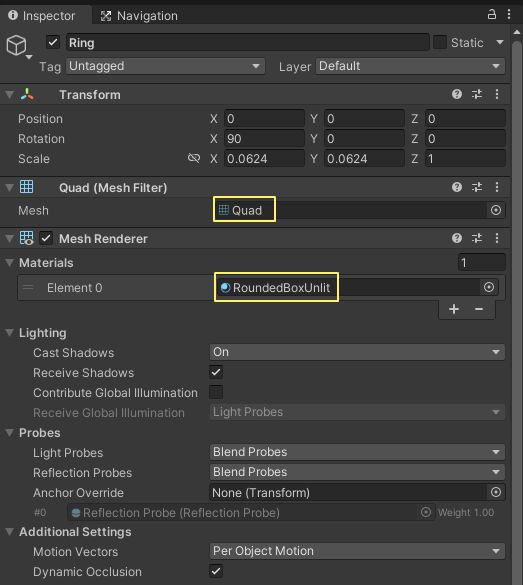Viewport: 523px width, 585px height.
Task: Open Anchor Override object picker circle
Action: [496, 492]
